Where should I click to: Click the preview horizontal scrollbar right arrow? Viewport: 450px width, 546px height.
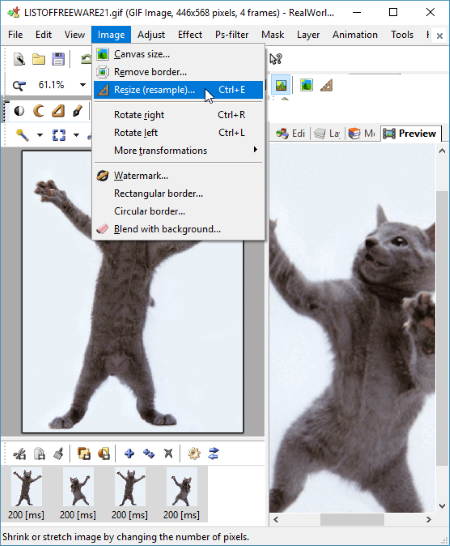[428, 520]
